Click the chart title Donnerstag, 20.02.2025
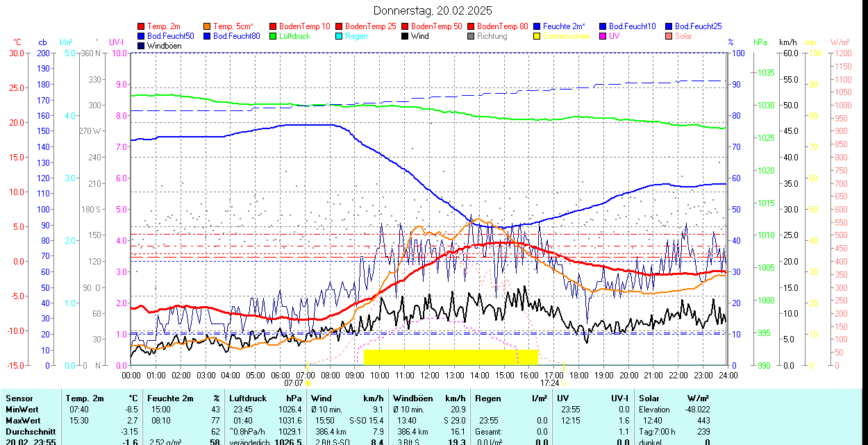 pyautogui.click(x=433, y=10)
